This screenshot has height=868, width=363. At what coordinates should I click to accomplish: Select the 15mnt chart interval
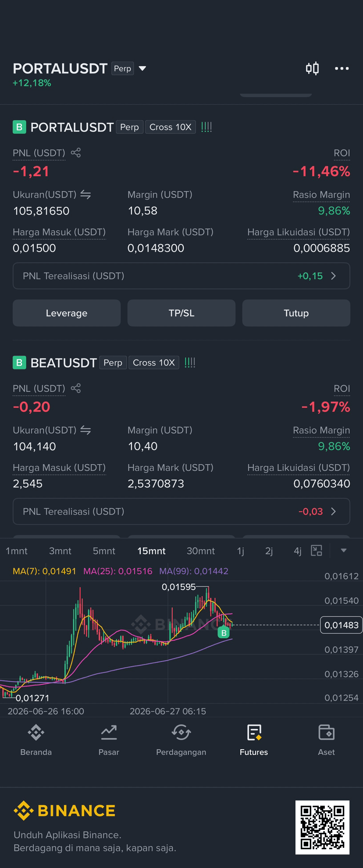point(151,551)
